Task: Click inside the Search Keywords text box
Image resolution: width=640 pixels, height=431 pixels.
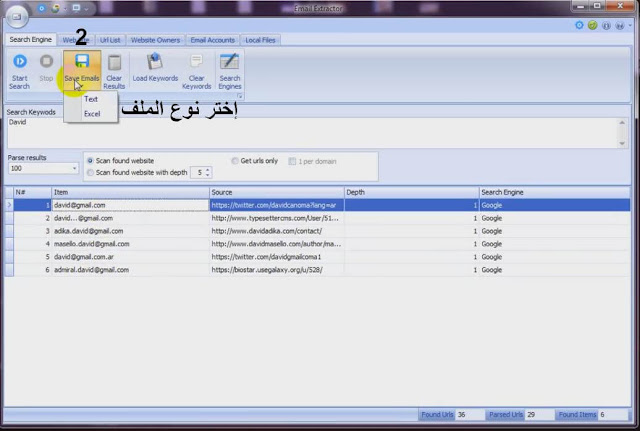Action: coord(313,133)
